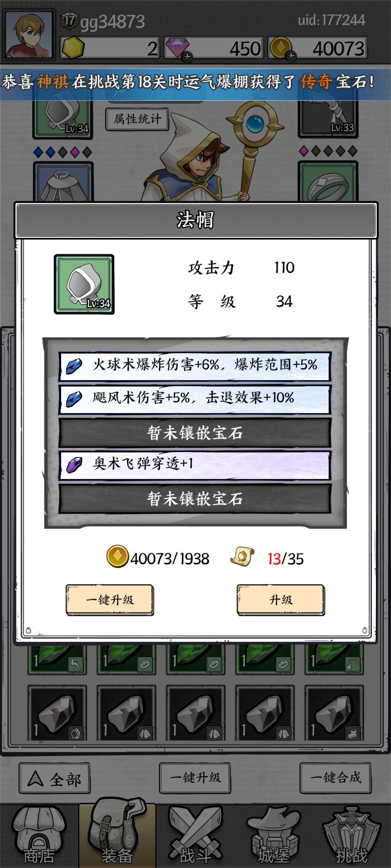Tap the hat icon in the 法帽 panel
Screen dimensions: 391x868
click(x=84, y=284)
